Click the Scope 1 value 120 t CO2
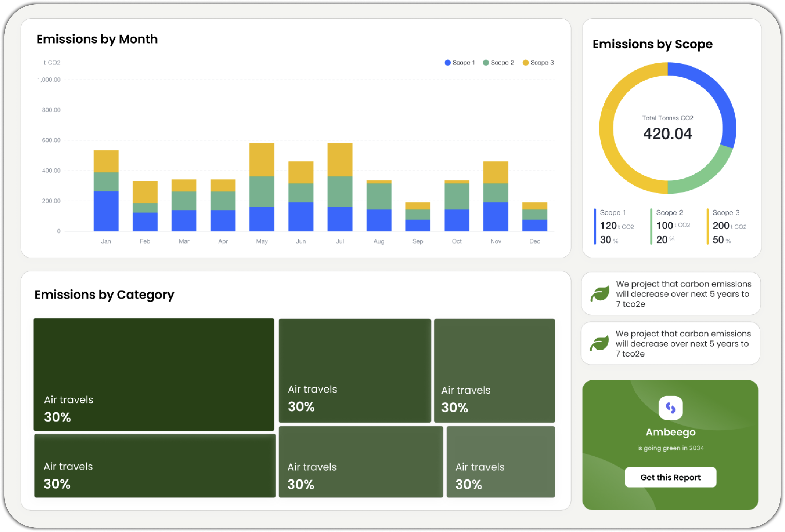 coord(617,226)
